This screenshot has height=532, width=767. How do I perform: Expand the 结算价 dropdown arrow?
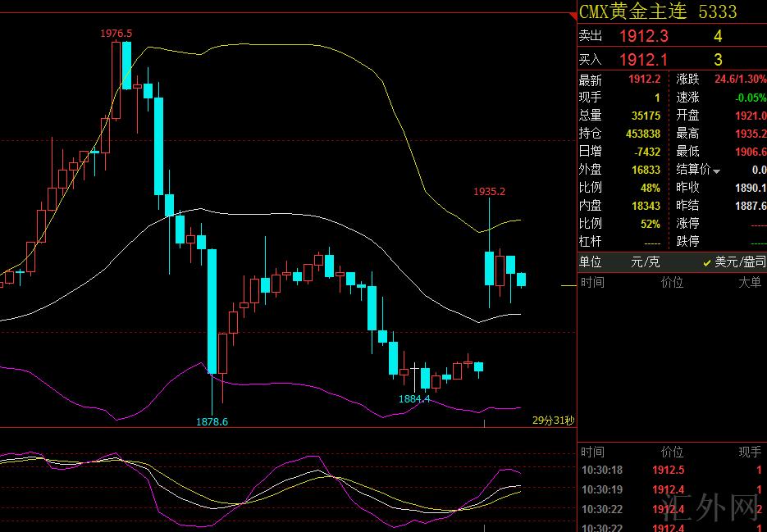717,171
